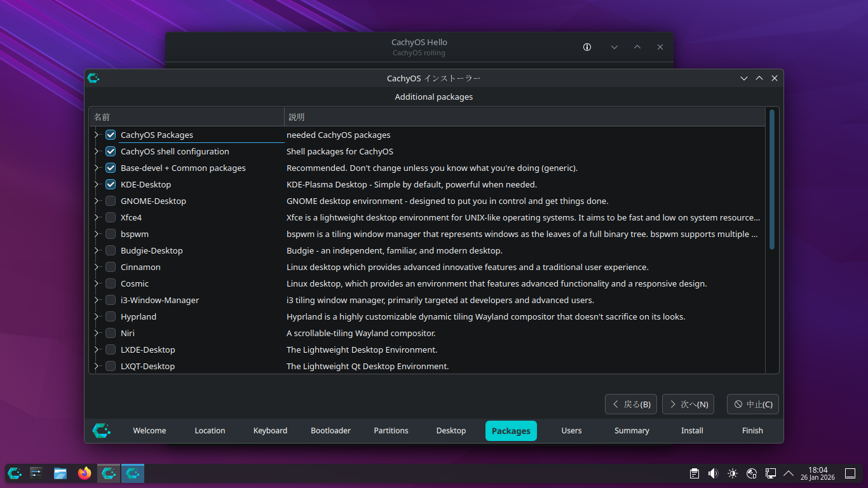868x488 pixels.
Task: Expand the KDE-Desktop package group
Action: point(97,184)
